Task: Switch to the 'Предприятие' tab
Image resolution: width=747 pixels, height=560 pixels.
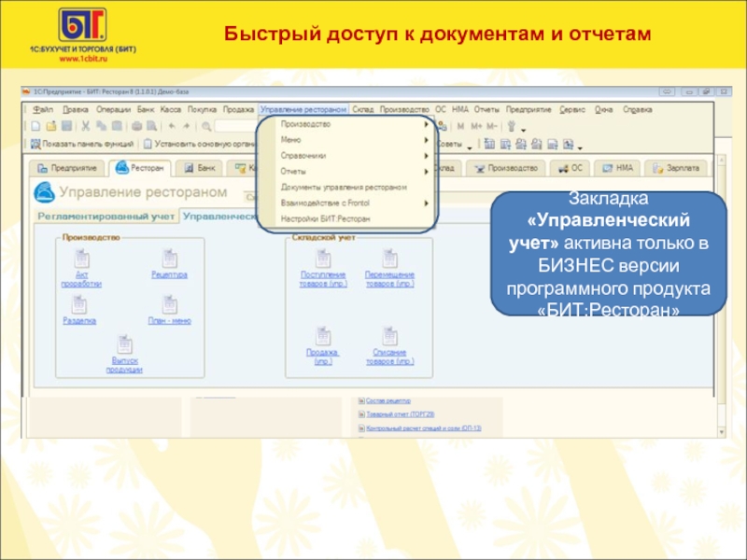Action: [67, 168]
